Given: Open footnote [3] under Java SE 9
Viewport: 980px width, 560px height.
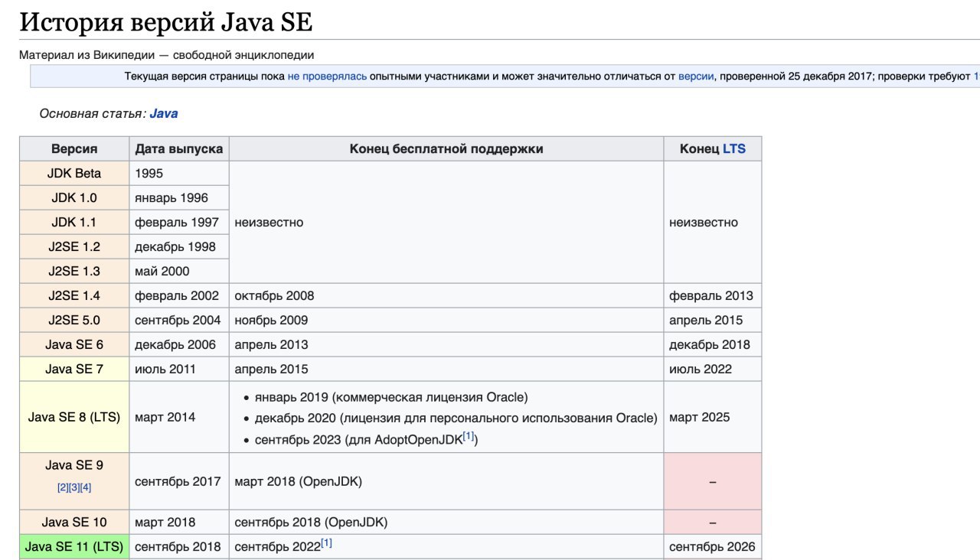Looking at the screenshot, I should 74,487.
